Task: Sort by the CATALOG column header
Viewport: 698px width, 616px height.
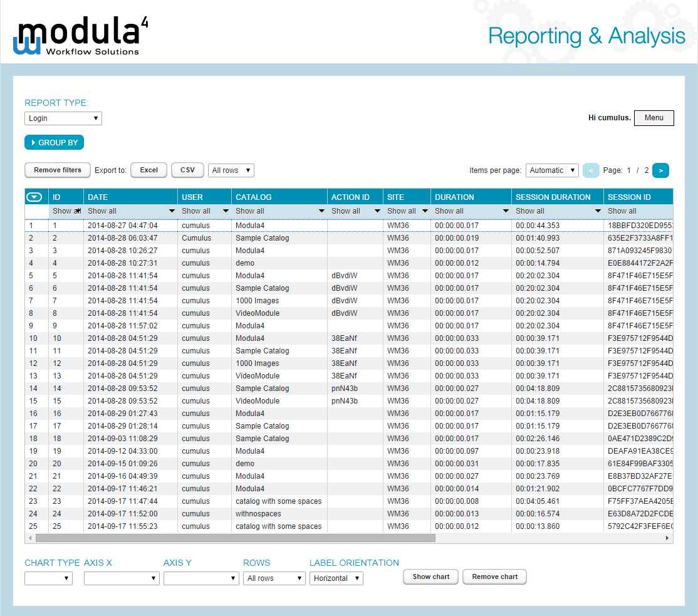Action: [x=279, y=197]
